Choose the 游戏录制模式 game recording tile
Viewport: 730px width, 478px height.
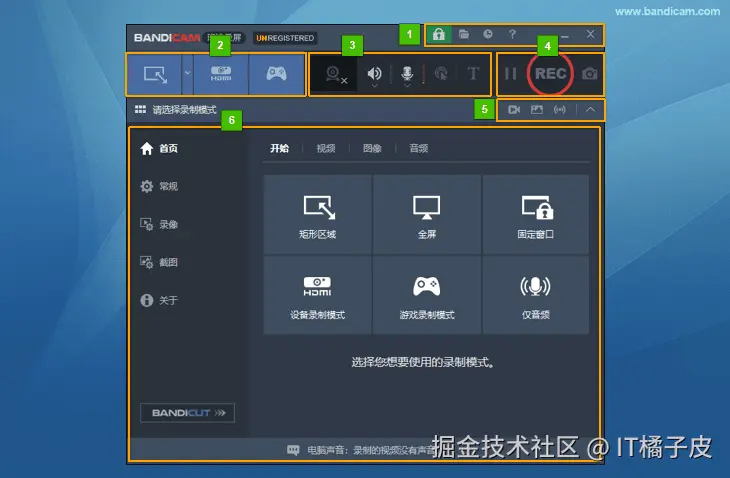point(426,295)
